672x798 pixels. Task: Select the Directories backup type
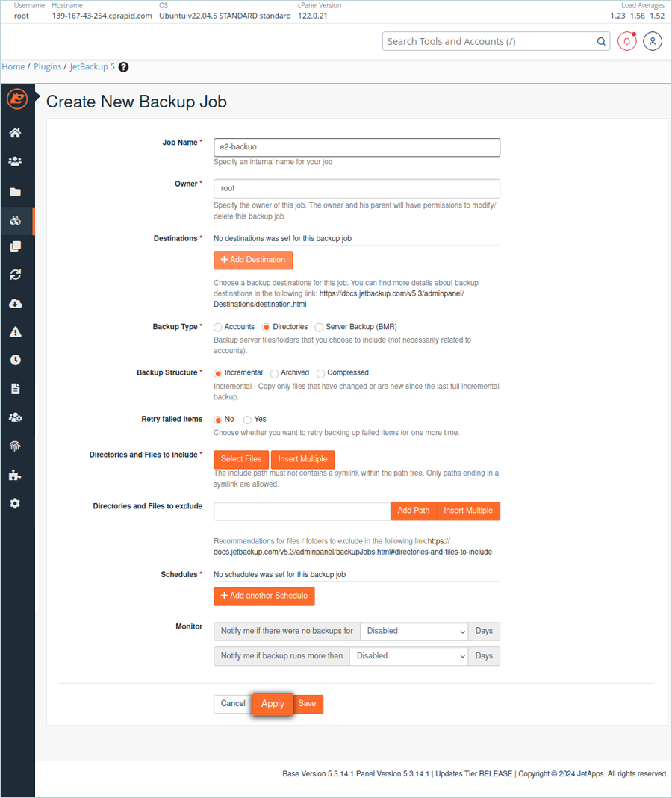click(x=267, y=327)
